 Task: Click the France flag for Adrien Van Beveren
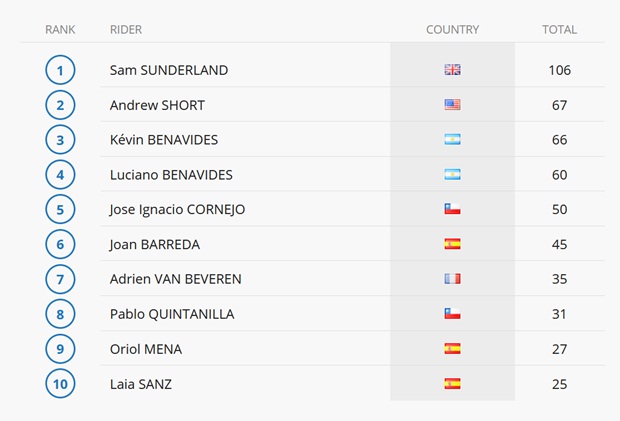pos(452,279)
